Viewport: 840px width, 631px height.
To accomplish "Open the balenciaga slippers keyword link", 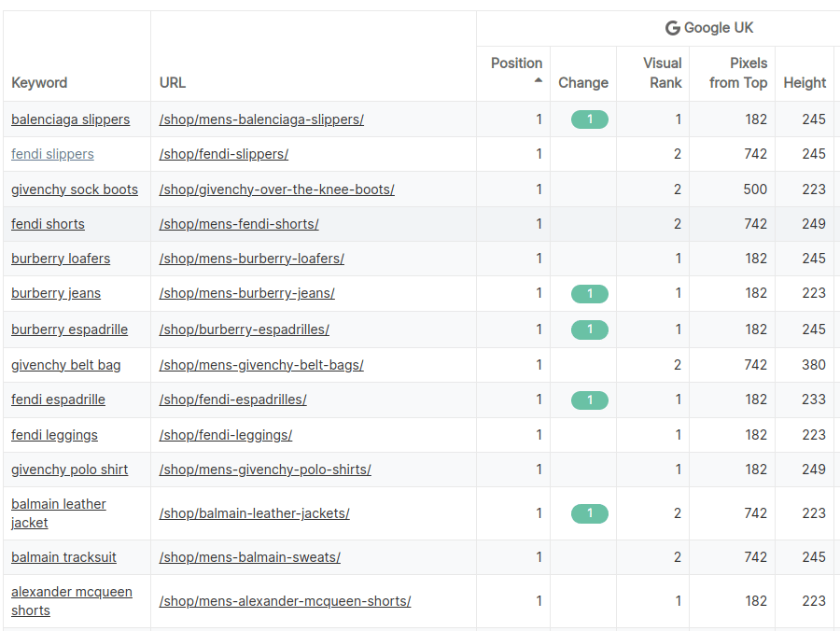I will (70, 119).
